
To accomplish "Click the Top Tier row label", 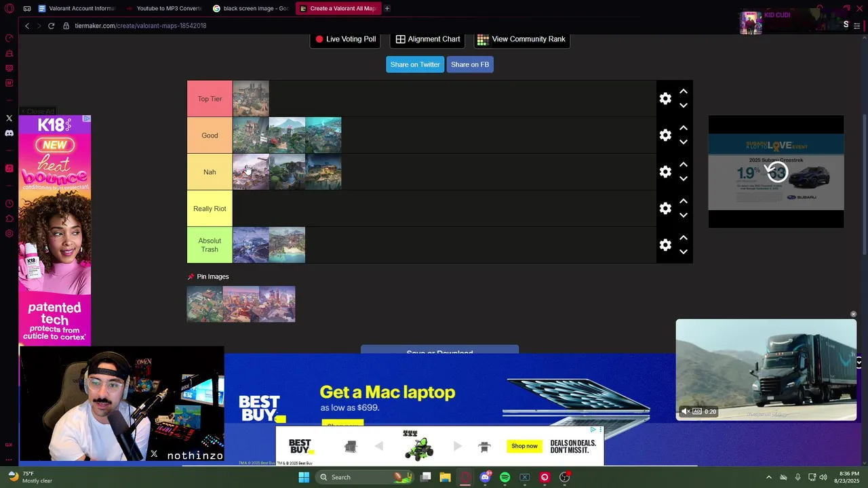I will 210,99.
